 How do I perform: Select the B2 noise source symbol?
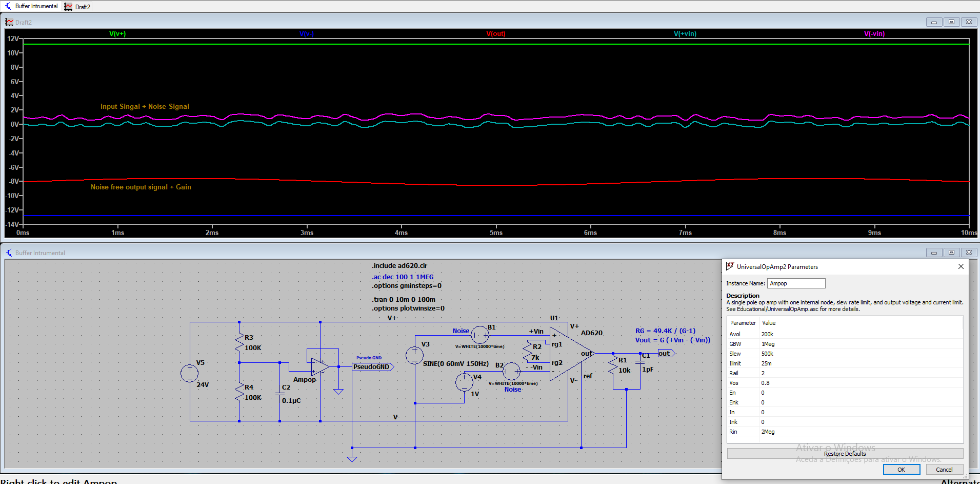coord(511,371)
